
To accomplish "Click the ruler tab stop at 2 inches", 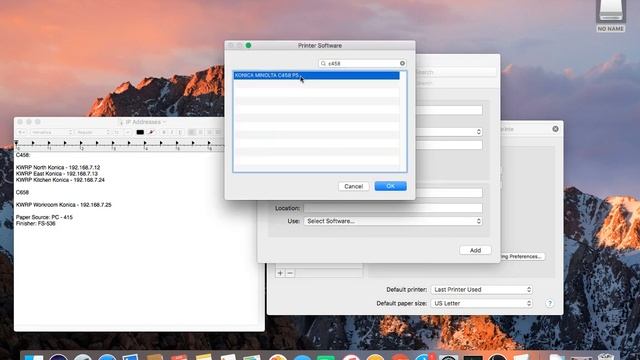I will pos(81,143).
